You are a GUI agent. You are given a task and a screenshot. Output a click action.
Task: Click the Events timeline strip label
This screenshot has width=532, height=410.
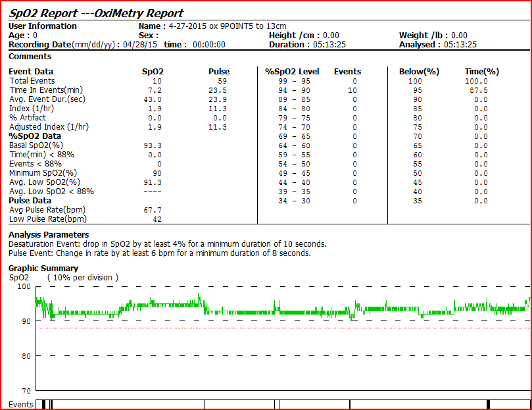click(x=20, y=404)
